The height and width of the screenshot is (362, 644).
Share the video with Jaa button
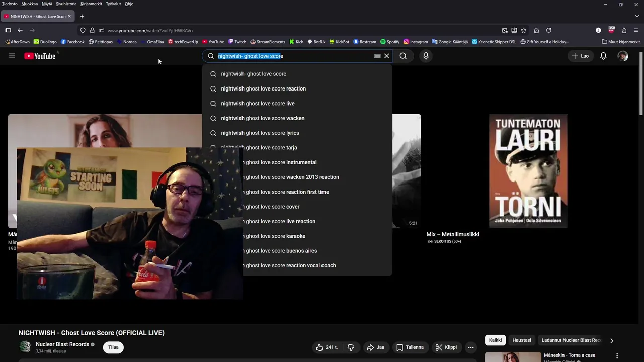coord(376,347)
